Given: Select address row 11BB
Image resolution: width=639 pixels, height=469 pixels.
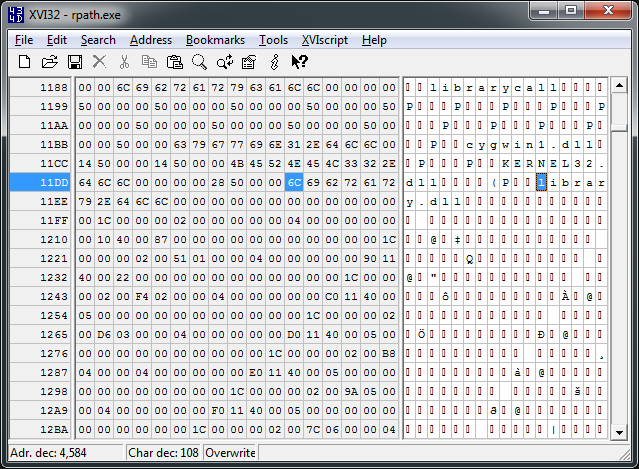Looking at the screenshot, I should click(40, 145).
